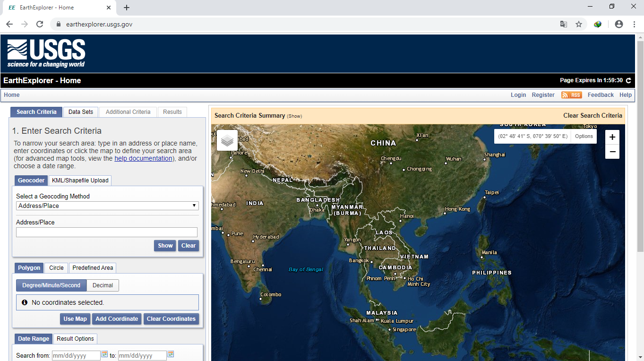
Task: Click the Clear Coordinates button
Action: click(171, 319)
